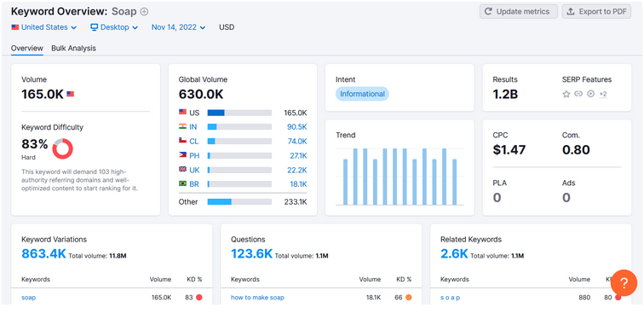Click the US global volume bar

click(239, 113)
